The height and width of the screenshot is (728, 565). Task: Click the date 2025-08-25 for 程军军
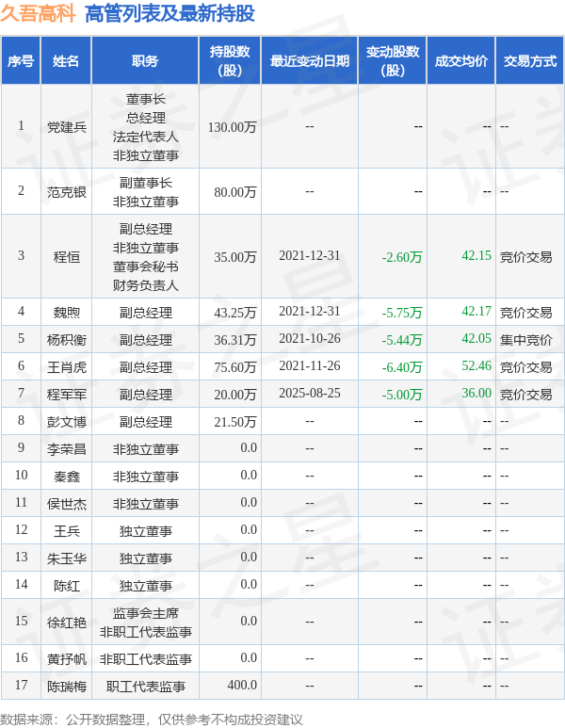click(310, 394)
